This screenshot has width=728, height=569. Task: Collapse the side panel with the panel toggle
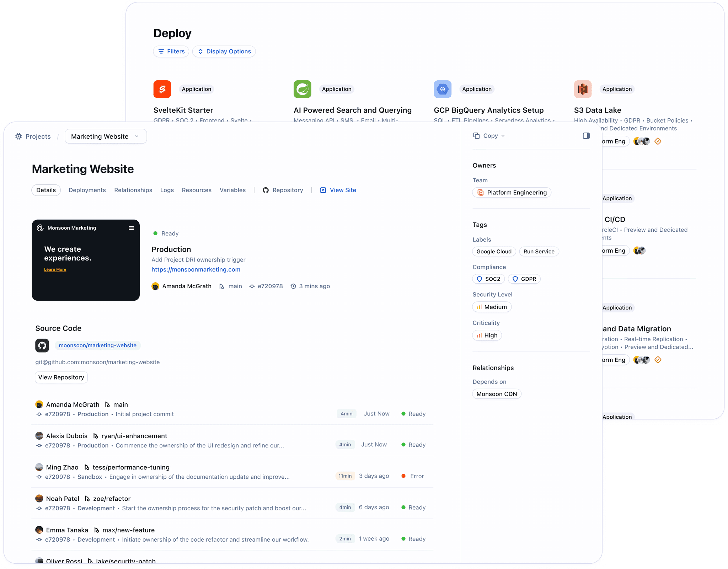point(586,135)
